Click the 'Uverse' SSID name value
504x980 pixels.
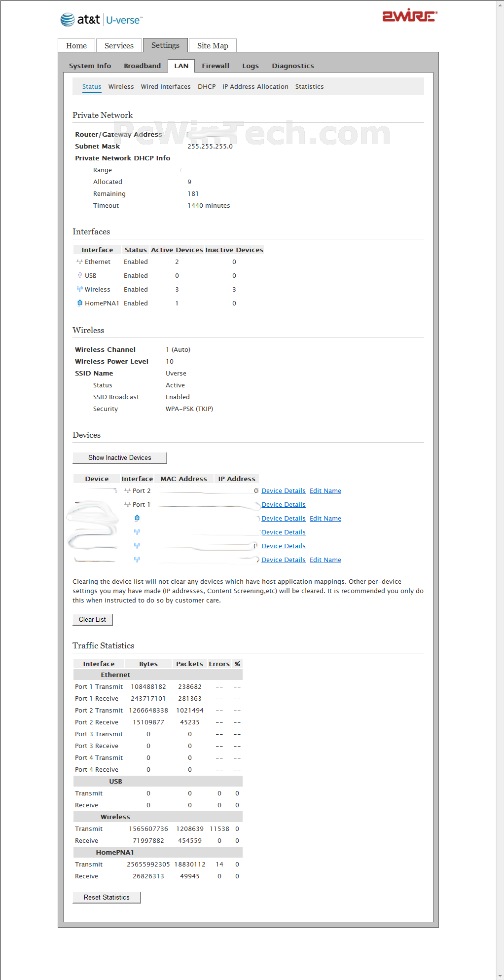pyautogui.click(x=176, y=374)
